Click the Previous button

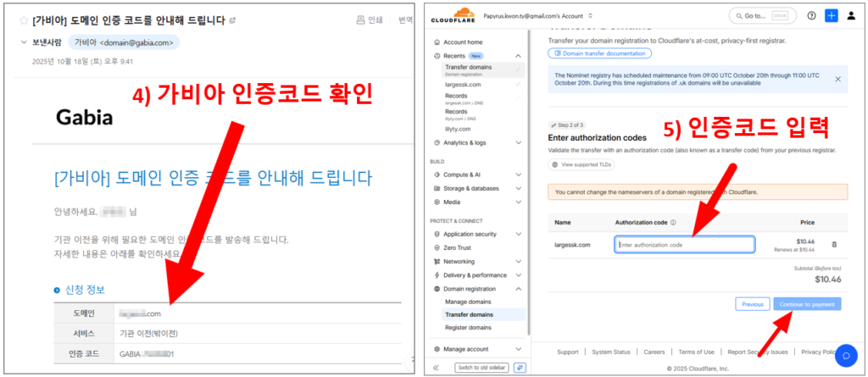pyautogui.click(x=753, y=304)
